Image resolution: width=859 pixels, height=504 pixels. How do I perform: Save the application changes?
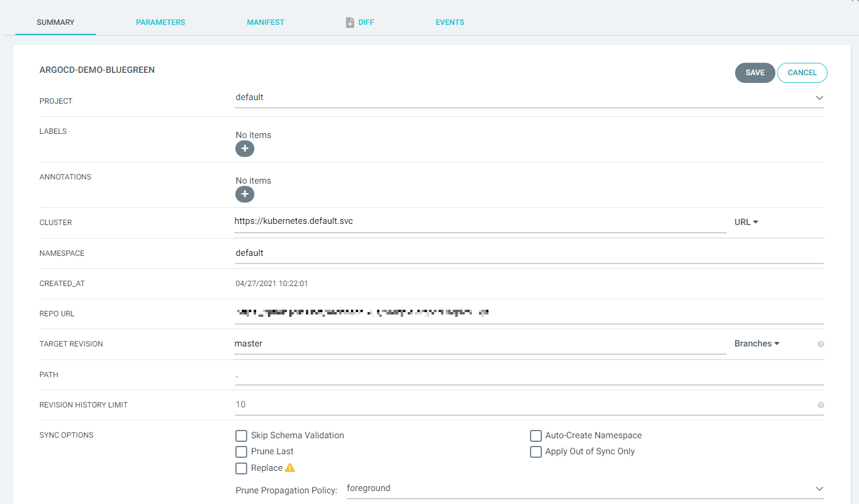[755, 73]
